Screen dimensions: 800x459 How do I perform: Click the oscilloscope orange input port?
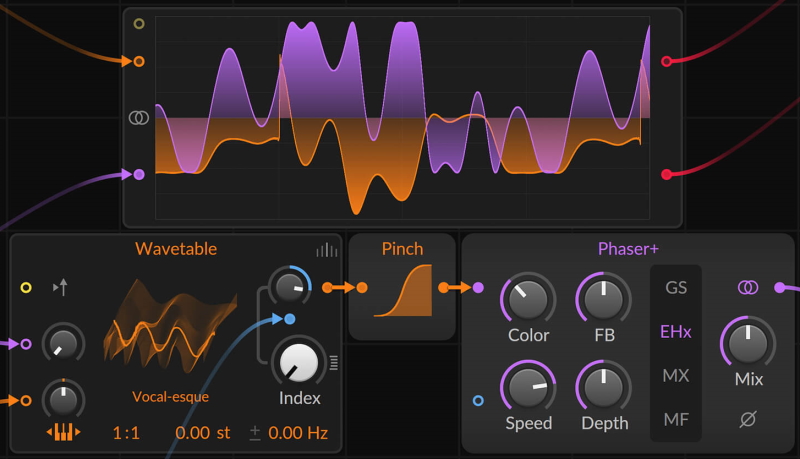click(139, 62)
